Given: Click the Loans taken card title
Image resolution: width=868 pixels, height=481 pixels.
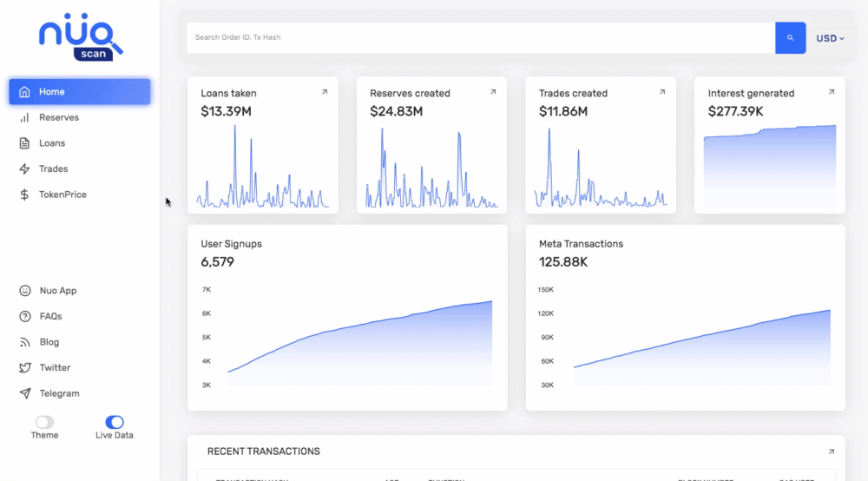Looking at the screenshot, I should click(x=228, y=94).
